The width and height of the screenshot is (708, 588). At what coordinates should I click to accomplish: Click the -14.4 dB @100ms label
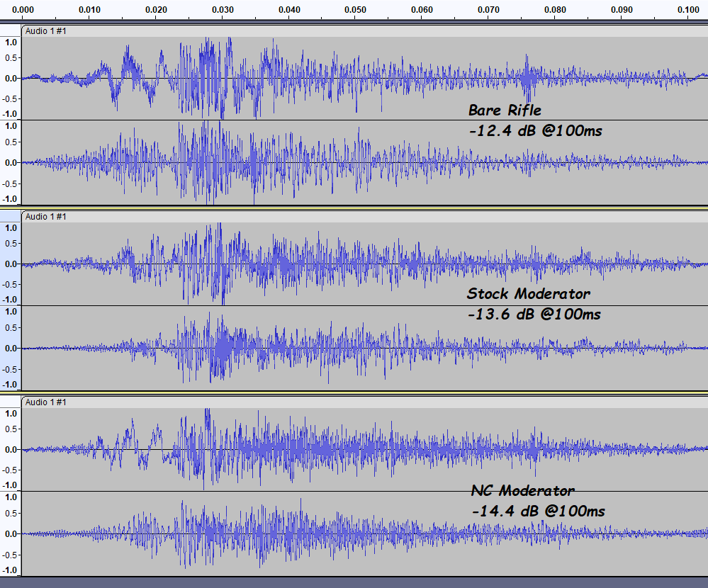(x=538, y=511)
